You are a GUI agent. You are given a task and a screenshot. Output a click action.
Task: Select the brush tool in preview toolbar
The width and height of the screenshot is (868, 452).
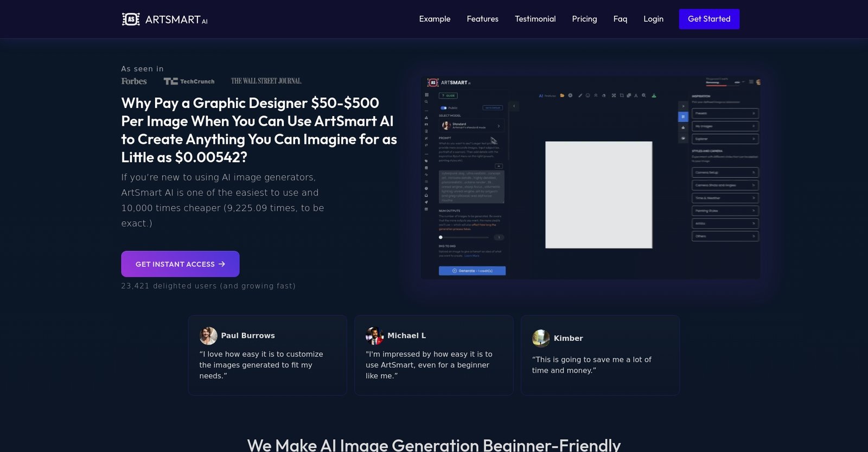pos(580,96)
